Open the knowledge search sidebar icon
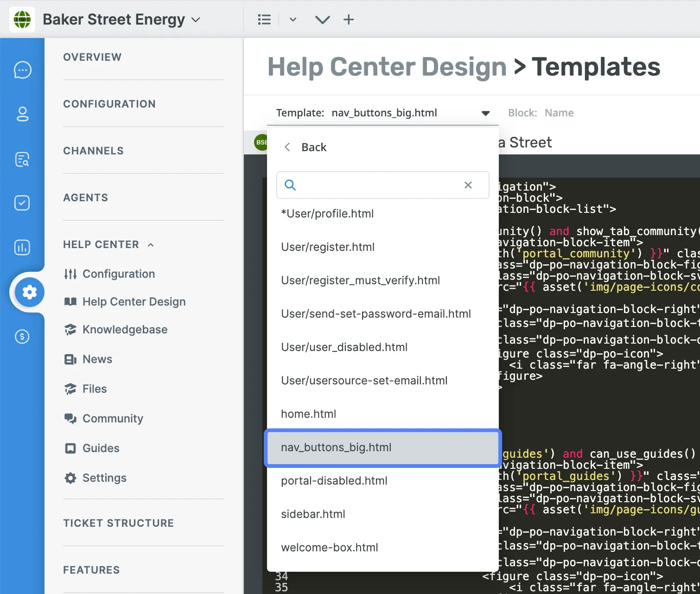Image resolution: width=700 pixels, height=594 pixels. (x=22, y=159)
